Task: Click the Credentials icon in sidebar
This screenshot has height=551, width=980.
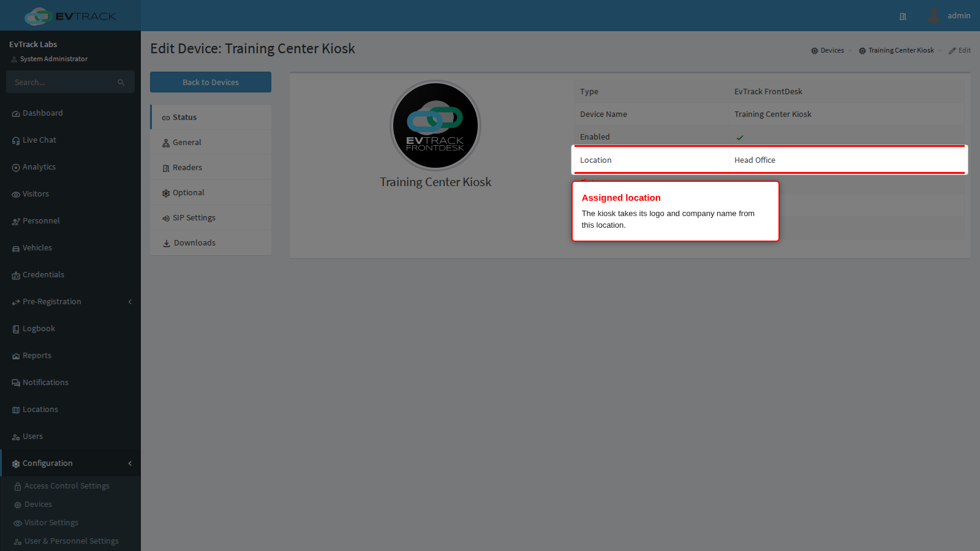Action: click(x=16, y=275)
